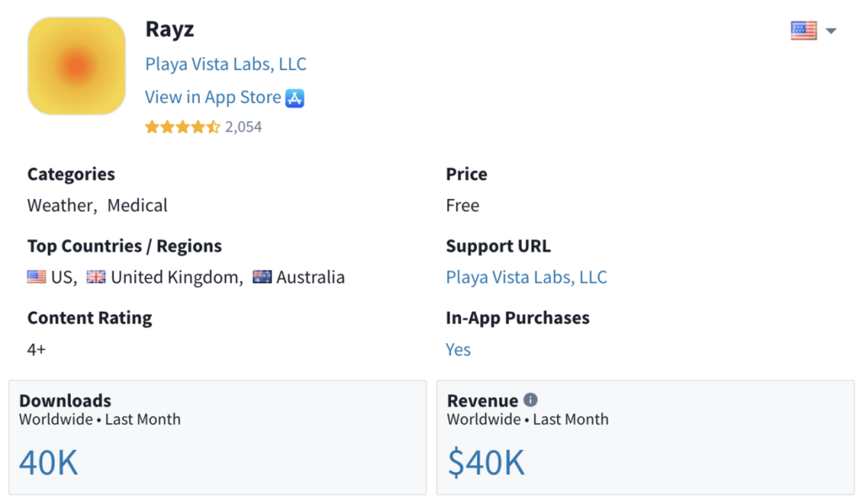Image resolution: width=863 pixels, height=504 pixels.
Task: Click the US flag in Top Countries
Action: [36, 276]
